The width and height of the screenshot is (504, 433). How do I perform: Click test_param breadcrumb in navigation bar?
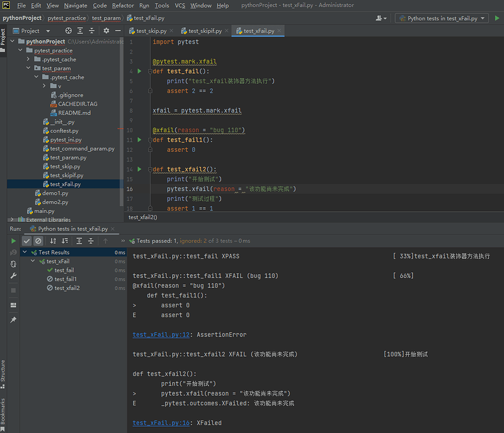pyautogui.click(x=106, y=18)
